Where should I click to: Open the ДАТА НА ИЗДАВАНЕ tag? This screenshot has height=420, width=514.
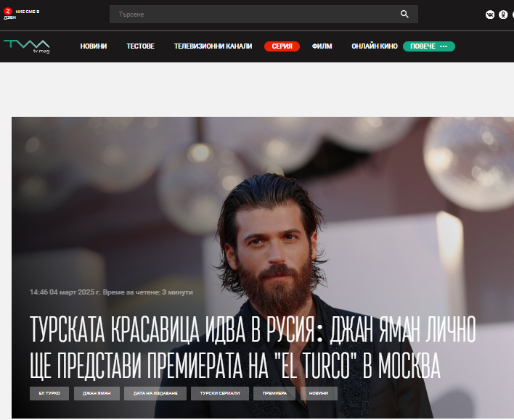coord(155,393)
